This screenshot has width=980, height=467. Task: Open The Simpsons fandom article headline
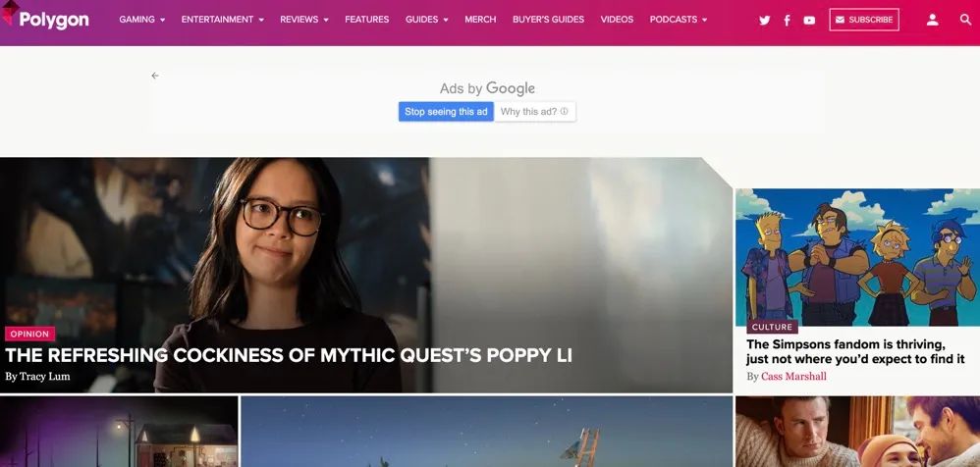[855, 351]
